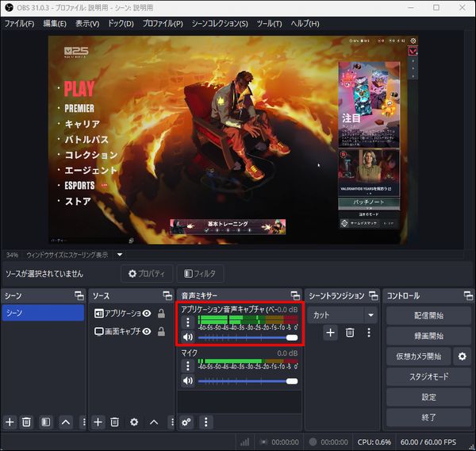Open options menu for マイク channel
Viewport: 476px width, 451px height.
pos(188,365)
